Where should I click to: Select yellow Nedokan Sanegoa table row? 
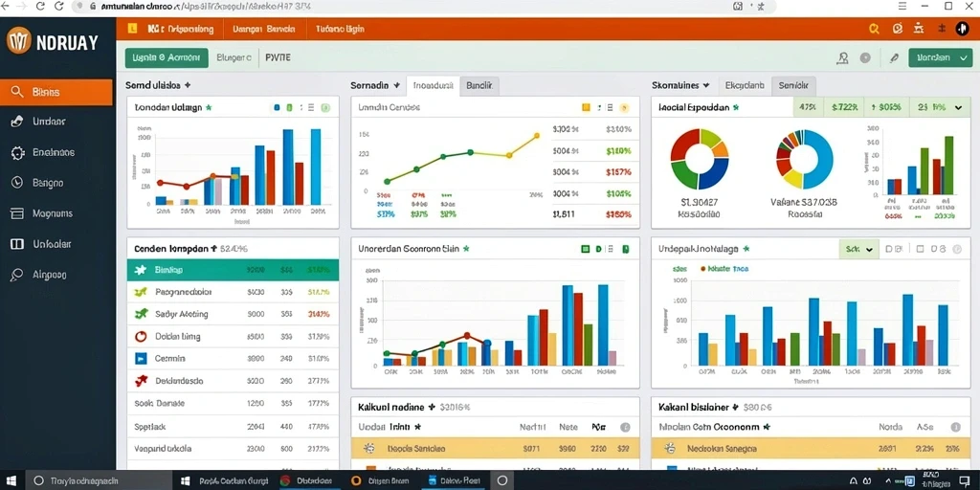812,448
